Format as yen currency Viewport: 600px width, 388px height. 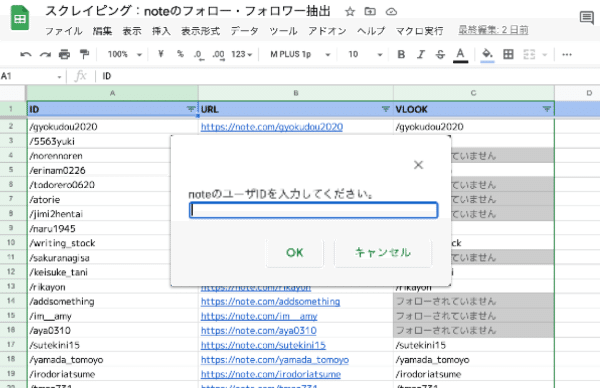[x=161, y=54]
